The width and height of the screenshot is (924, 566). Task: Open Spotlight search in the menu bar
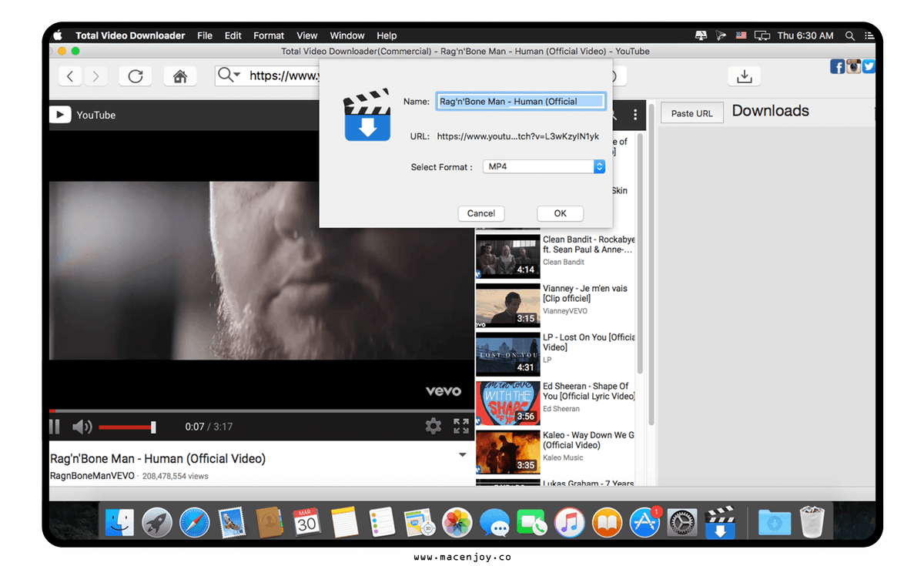850,35
